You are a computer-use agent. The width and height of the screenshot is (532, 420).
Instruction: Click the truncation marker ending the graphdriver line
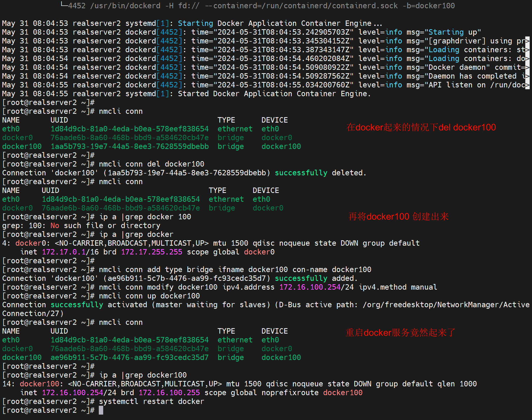tap(527, 41)
